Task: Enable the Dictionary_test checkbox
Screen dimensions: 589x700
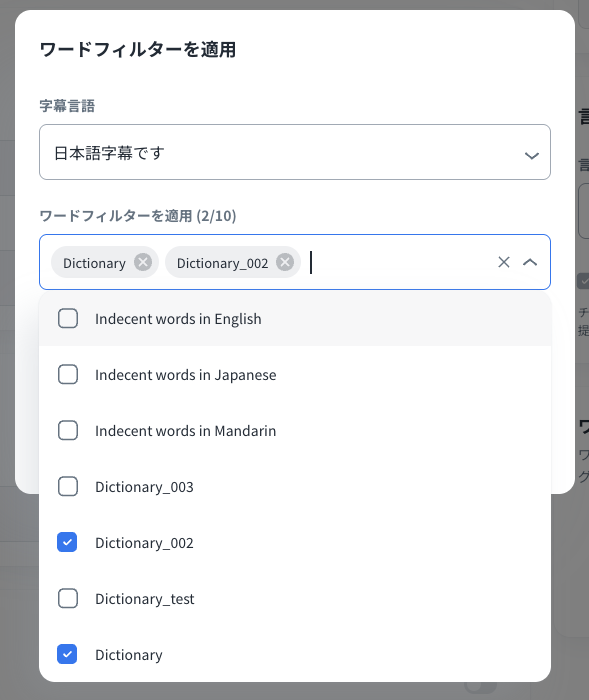Action: [x=68, y=599]
